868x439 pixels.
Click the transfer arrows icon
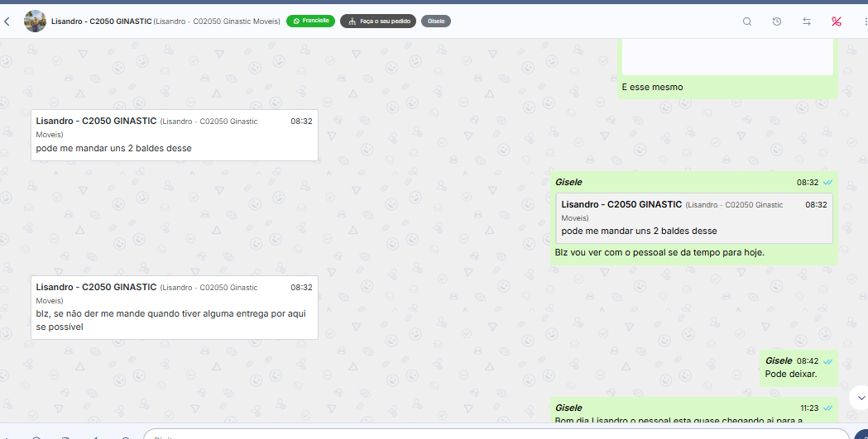click(807, 21)
